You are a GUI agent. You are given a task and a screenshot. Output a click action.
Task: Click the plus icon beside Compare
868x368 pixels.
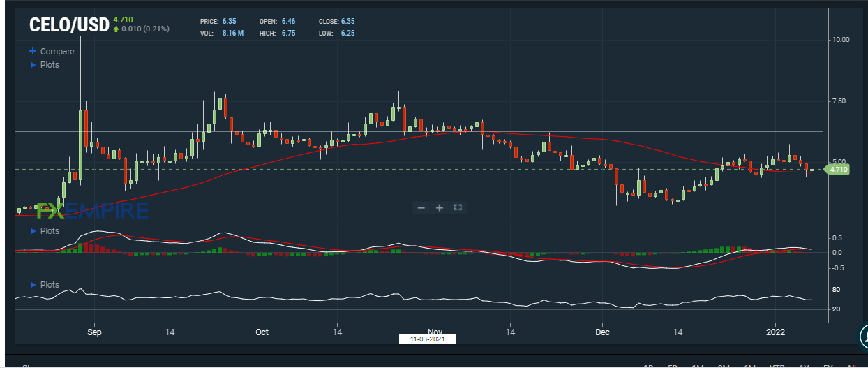(x=32, y=51)
